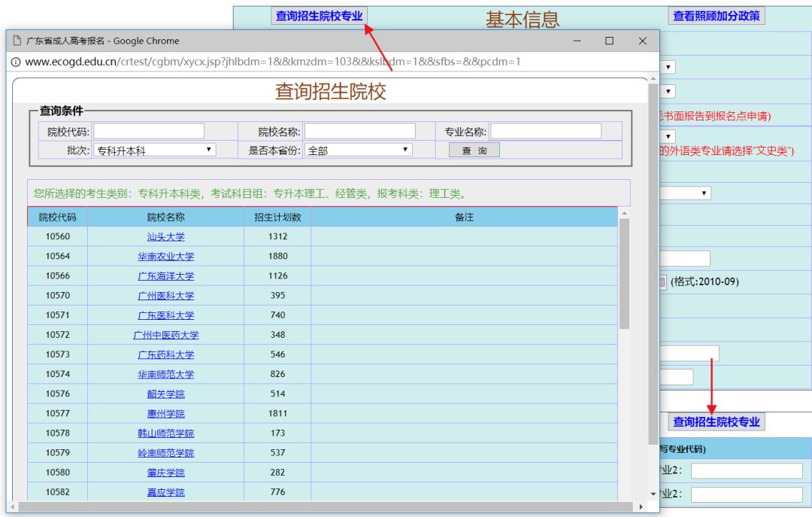Click enrollment plan number 1312
This screenshot has width=812, height=517.
[x=277, y=236]
